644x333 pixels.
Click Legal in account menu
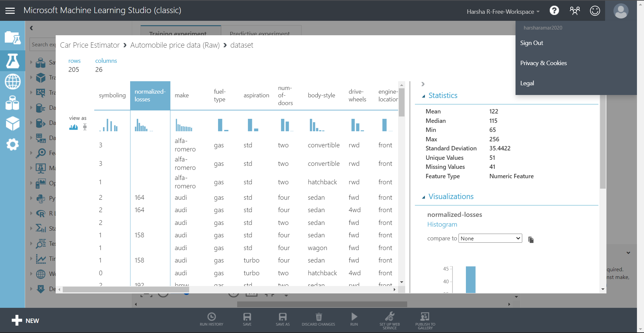pos(527,83)
